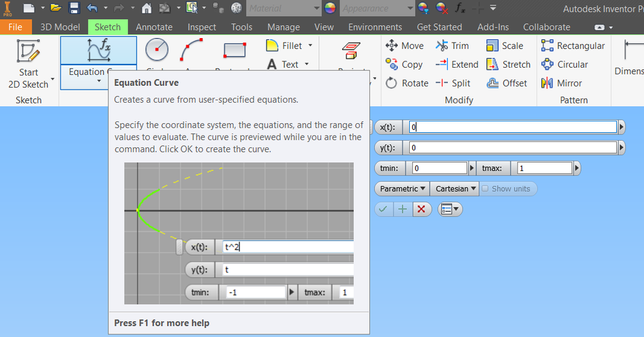Expand the Equation Curve dropdown arrow
The image size is (644, 337).
(x=99, y=81)
